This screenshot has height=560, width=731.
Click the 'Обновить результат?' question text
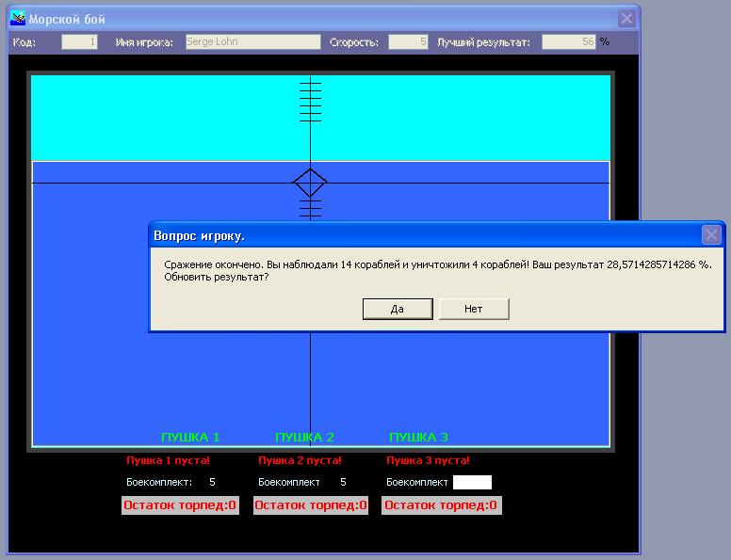click(217, 278)
